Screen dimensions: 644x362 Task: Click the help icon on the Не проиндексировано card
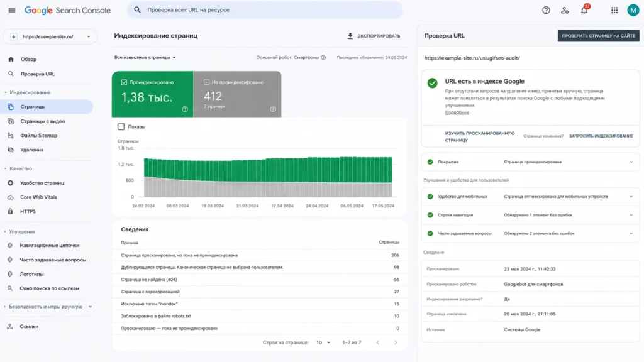[x=273, y=109]
